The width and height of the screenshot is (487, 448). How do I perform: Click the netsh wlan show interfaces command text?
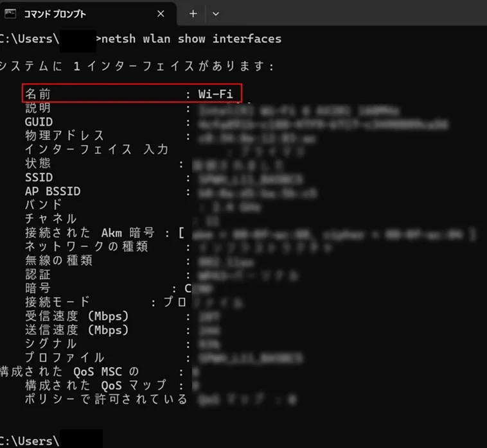191,39
